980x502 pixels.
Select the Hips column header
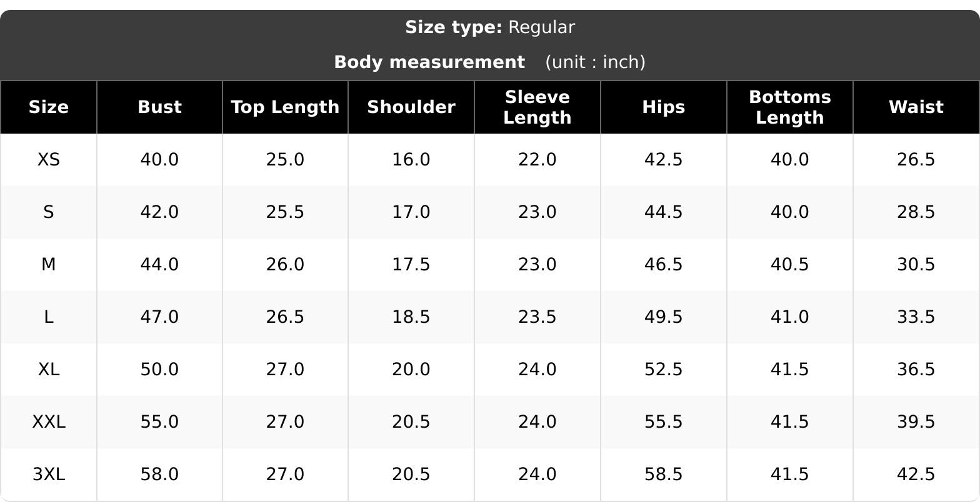pos(664,107)
